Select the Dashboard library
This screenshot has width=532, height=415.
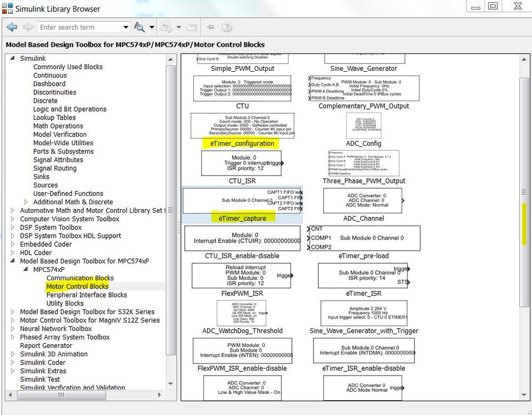(49, 84)
